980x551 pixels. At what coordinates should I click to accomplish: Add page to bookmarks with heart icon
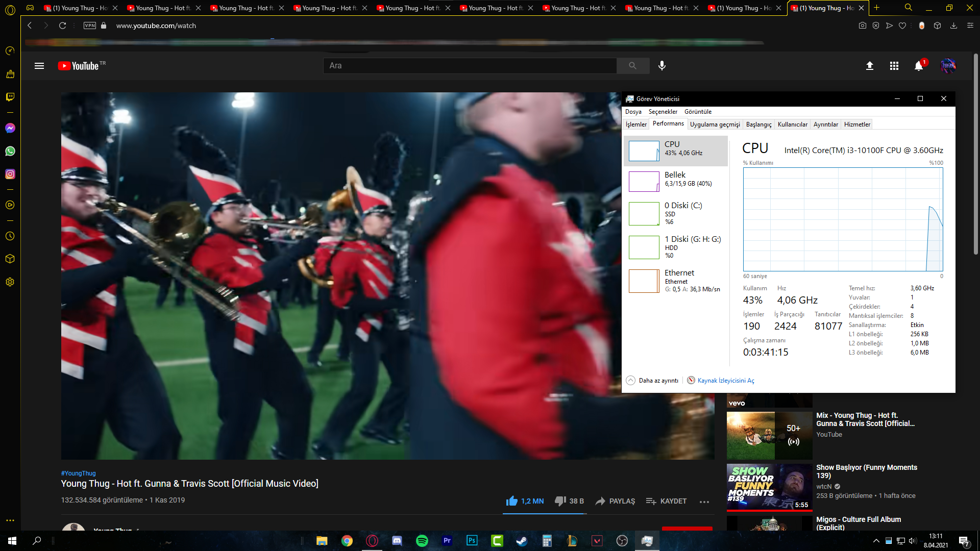tap(902, 26)
